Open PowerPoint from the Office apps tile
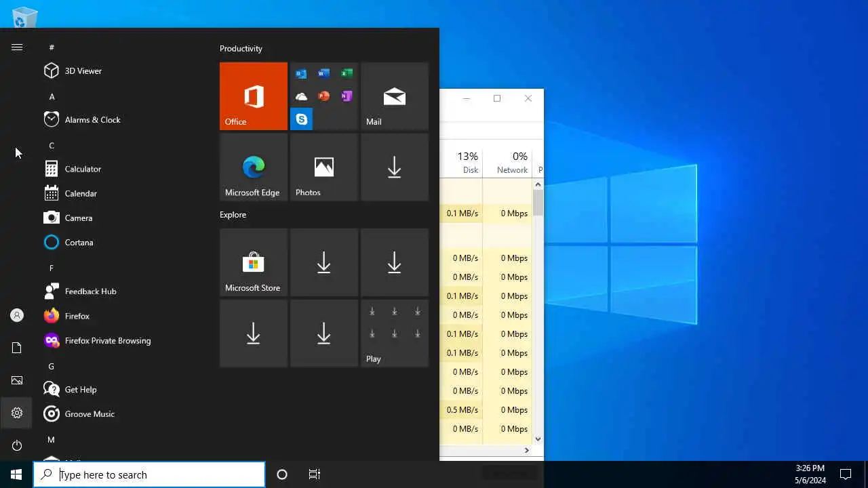 (x=324, y=96)
